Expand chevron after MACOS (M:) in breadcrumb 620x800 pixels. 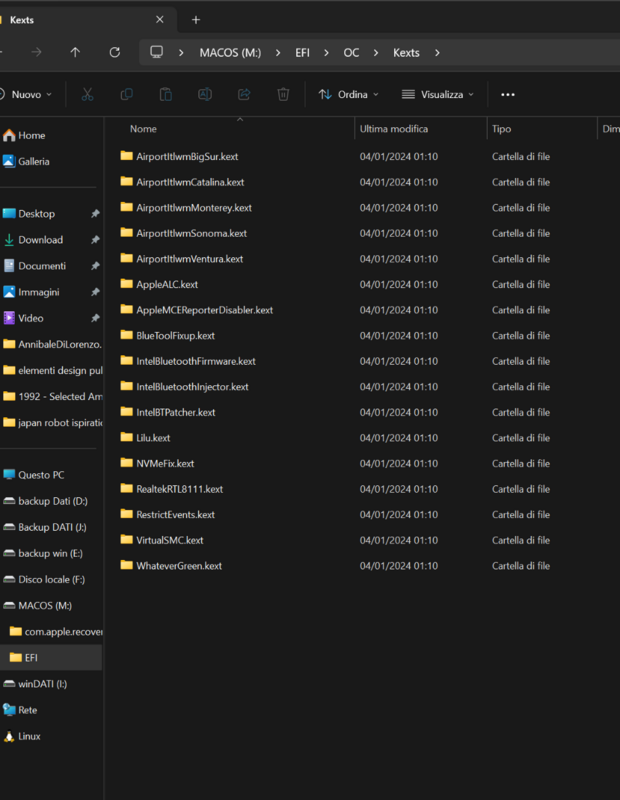[278, 53]
